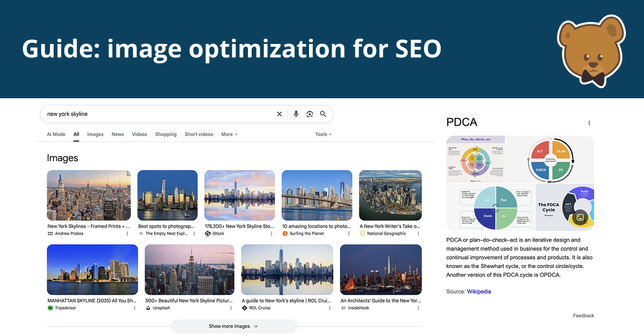Viewport: 644px width, 335px height.
Task: Switch to the Images tab
Action: tap(95, 134)
